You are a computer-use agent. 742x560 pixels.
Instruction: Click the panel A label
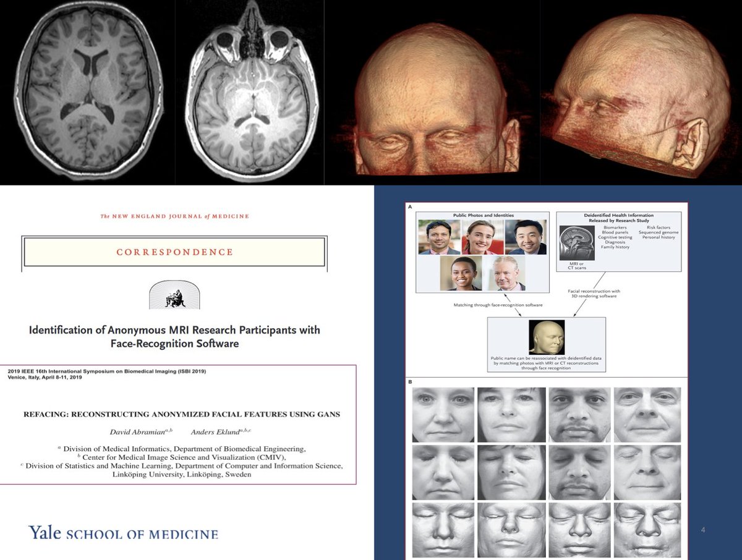[410, 208]
